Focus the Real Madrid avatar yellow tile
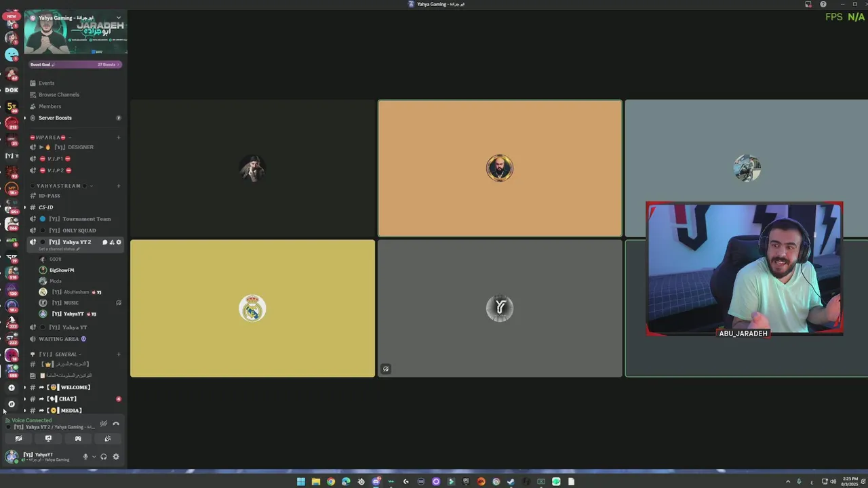 click(252, 308)
